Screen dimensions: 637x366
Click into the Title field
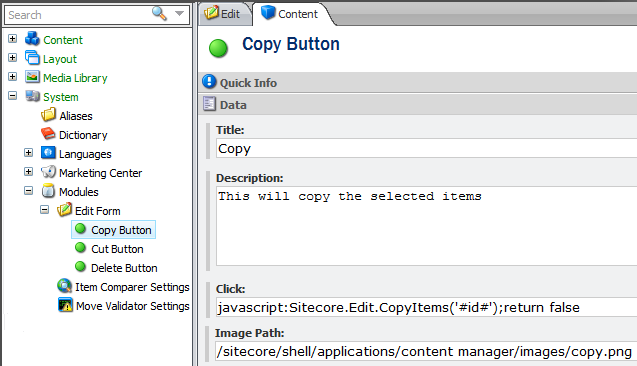tap(426, 148)
